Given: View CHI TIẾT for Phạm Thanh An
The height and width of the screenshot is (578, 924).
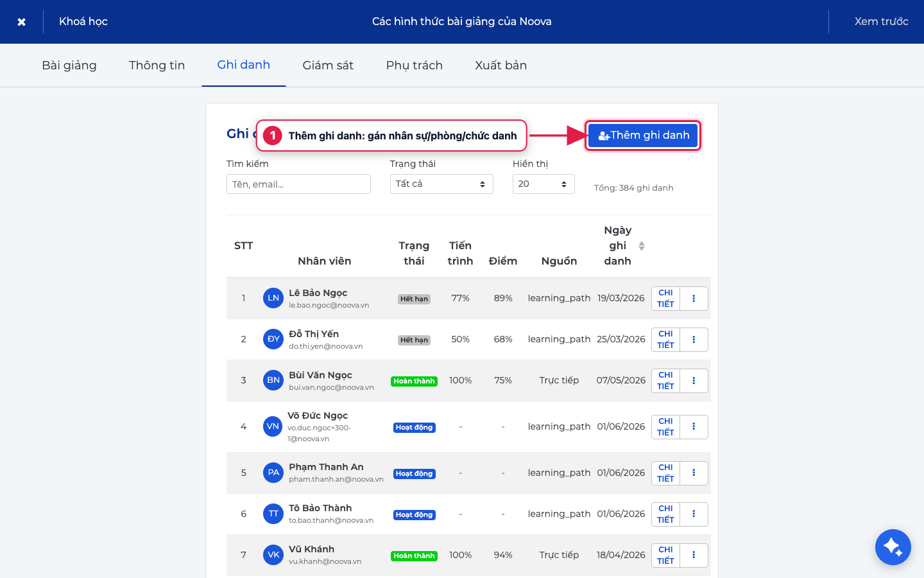Looking at the screenshot, I should pos(665,473).
